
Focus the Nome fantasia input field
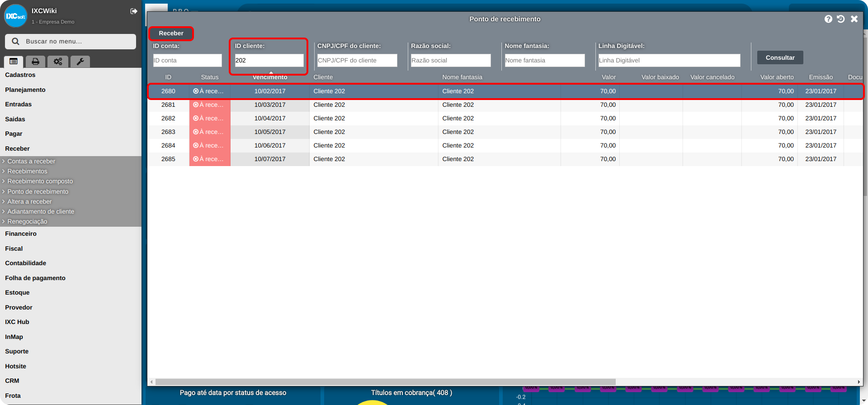pyautogui.click(x=545, y=60)
